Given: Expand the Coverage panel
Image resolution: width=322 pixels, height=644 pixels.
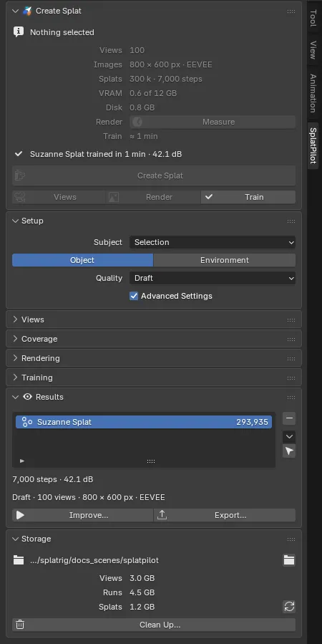Looking at the screenshot, I should [x=16, y=339].
